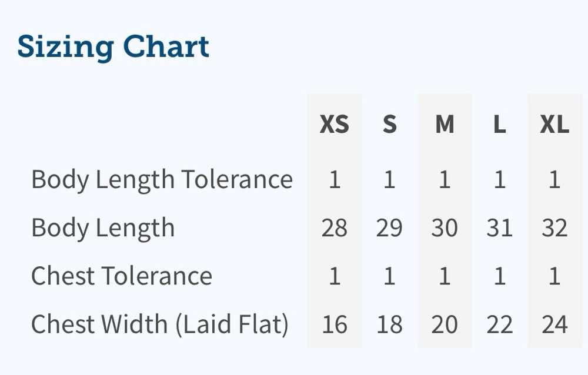Viewport: 588px width, 375px height.
Task: Click the M size column header
Action: pos(445,125)
